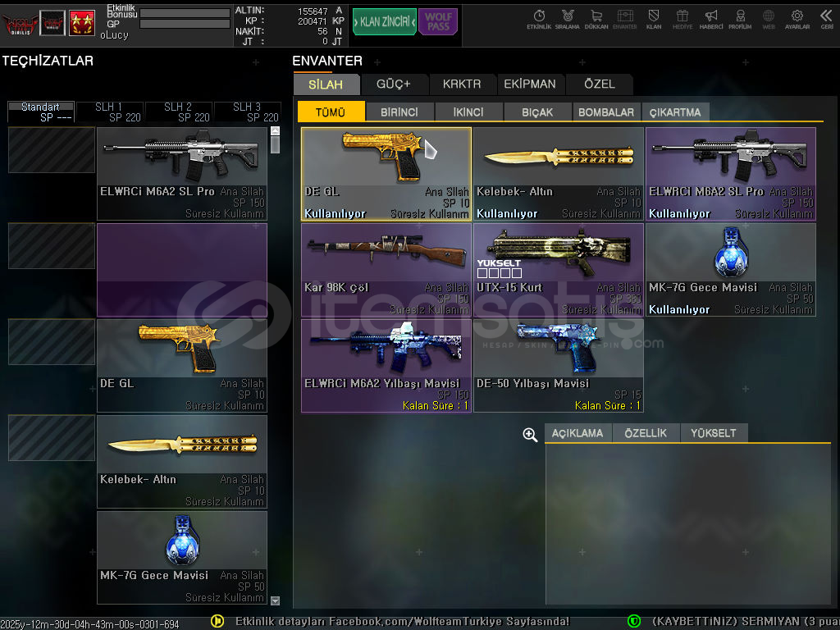Select the BİRİNCİ weapon filter
The image size is (840, 630).
tap(399, 112)
